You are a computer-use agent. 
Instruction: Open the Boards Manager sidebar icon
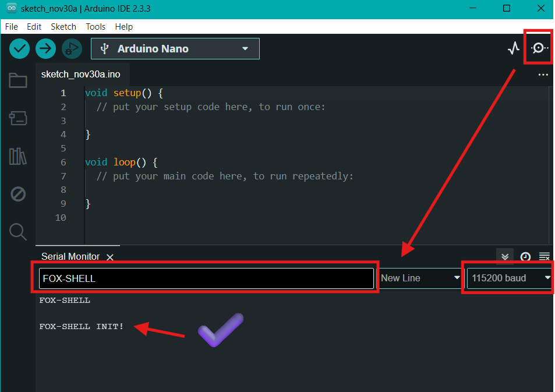(x=18, y=118)
